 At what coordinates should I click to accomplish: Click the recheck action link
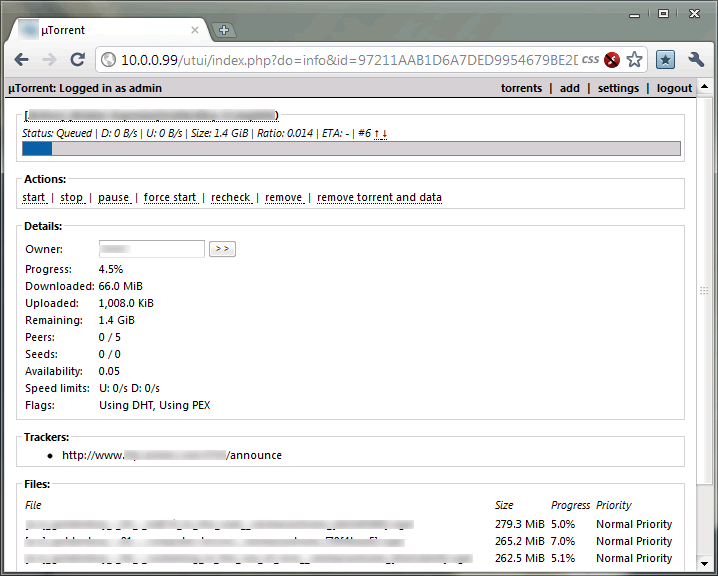(x=231, y=197)
